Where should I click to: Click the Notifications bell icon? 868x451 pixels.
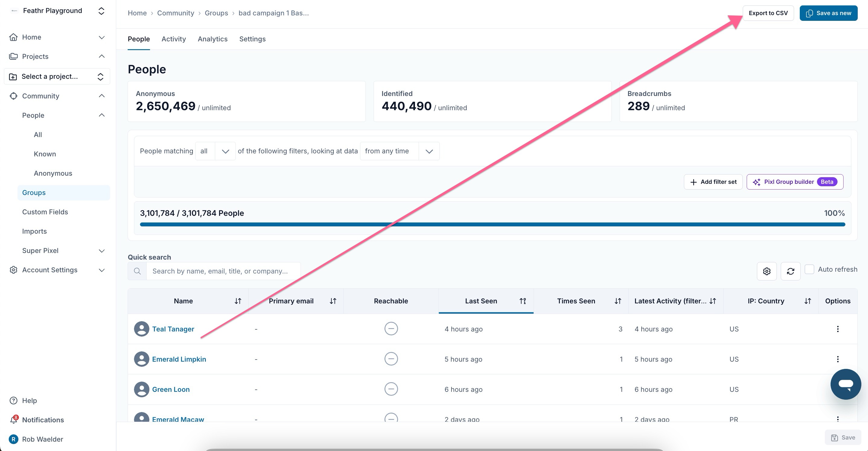[x=14, y=420]
